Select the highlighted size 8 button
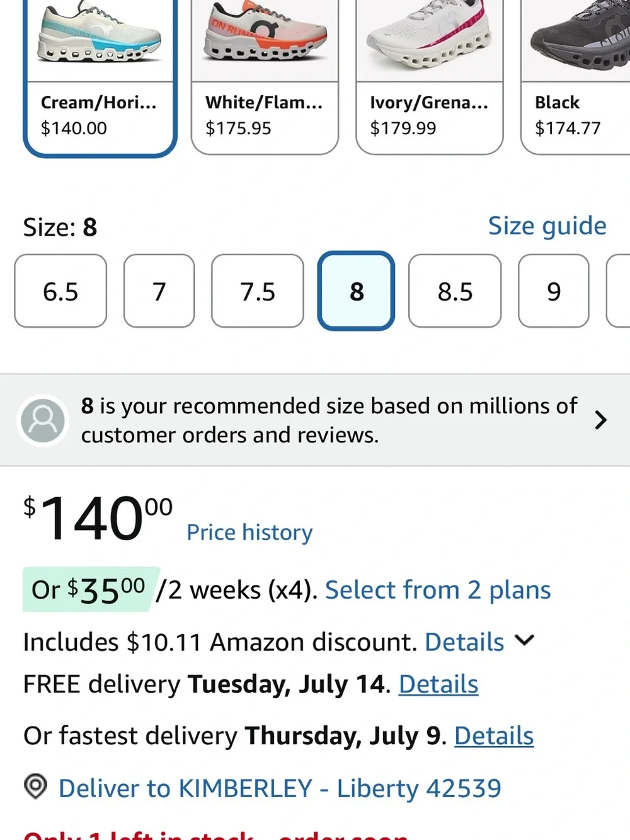This screenshot has height=840, width=630. [x=357, y=291]
